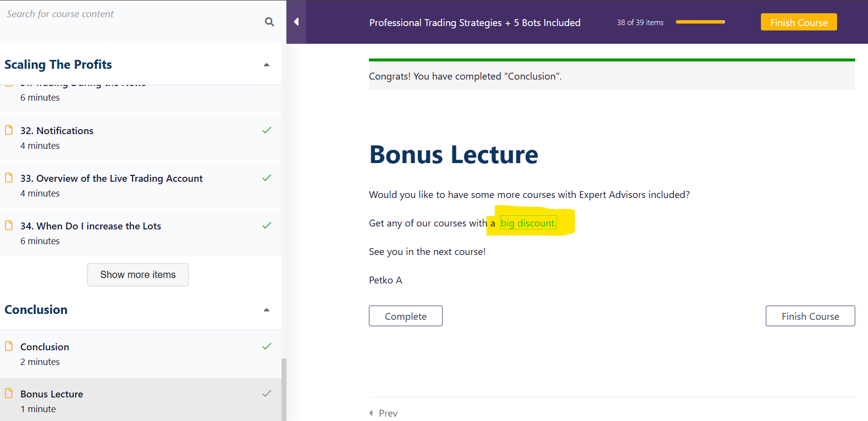Click the partially hidden 6 minutes lesson row
The height and width of the screenshot is (421, 868).
[140, 98]
